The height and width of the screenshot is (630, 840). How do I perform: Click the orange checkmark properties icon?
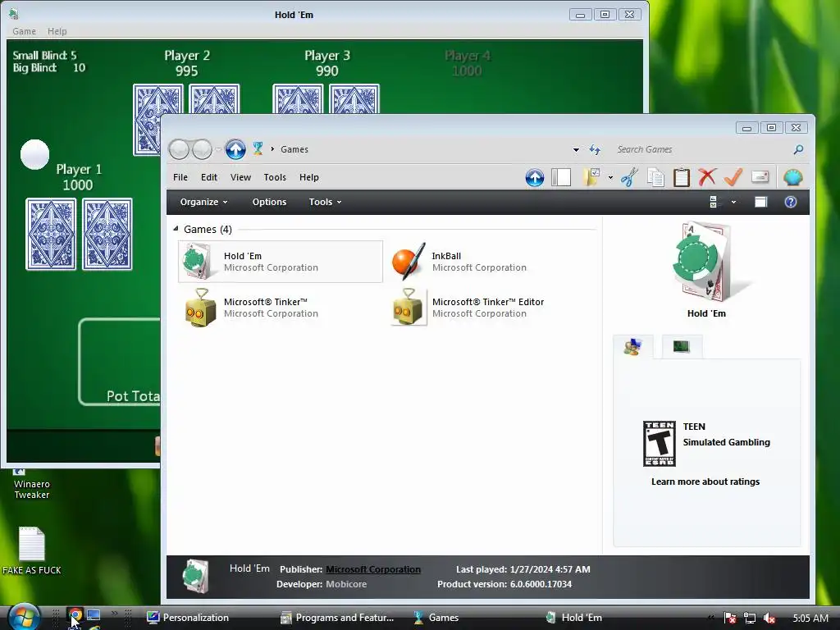733,177
